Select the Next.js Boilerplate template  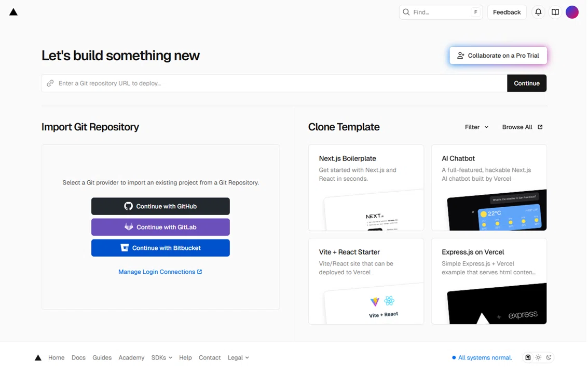click(x=366, y=188)
